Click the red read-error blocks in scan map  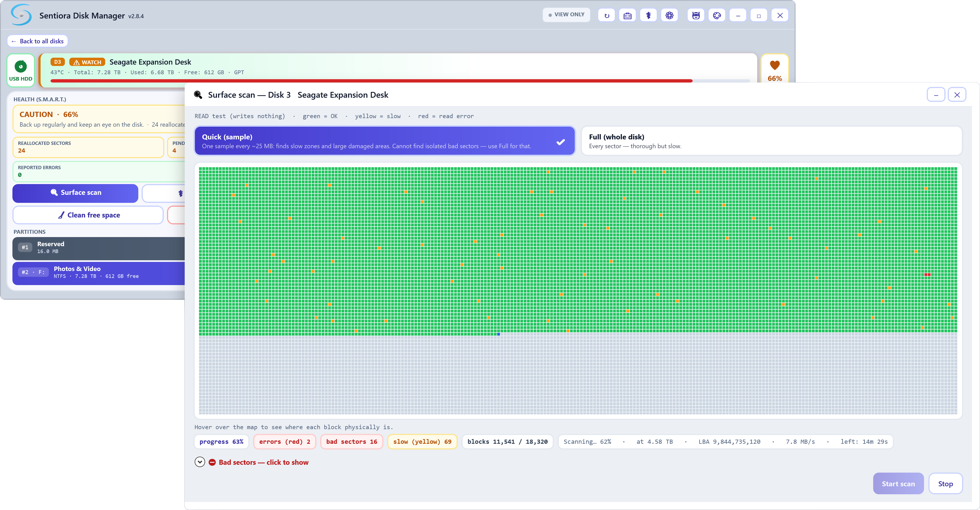tap(927, 274)
